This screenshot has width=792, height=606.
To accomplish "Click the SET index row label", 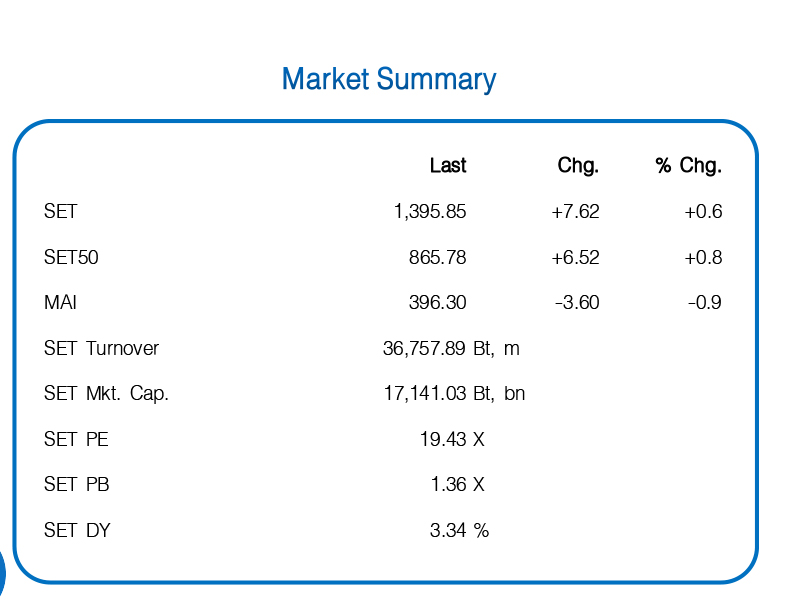I will pyautogui.click(x=61, y=211).
